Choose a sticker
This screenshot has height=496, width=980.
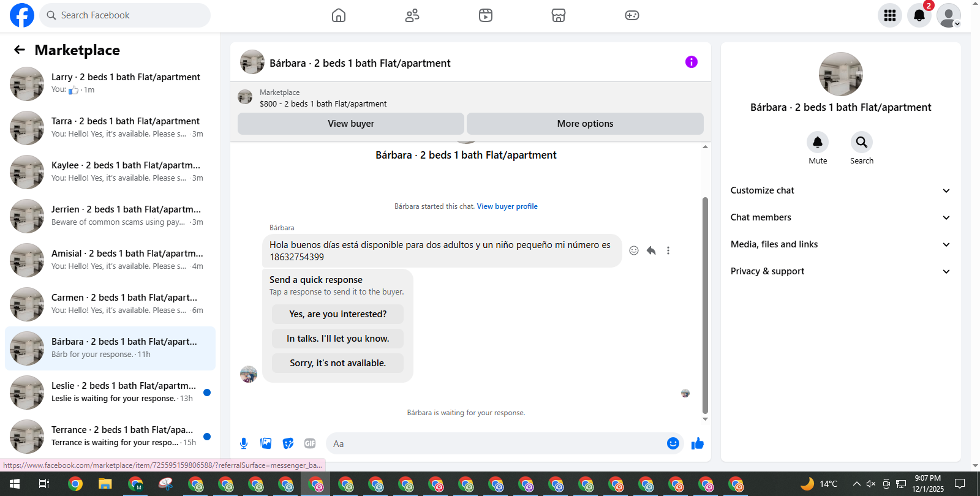click(288, 443)
